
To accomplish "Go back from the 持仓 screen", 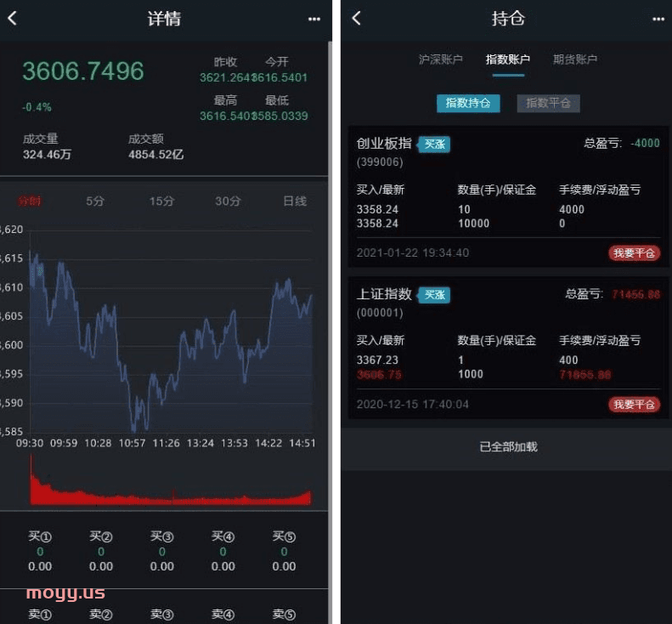I will (357, 18).
